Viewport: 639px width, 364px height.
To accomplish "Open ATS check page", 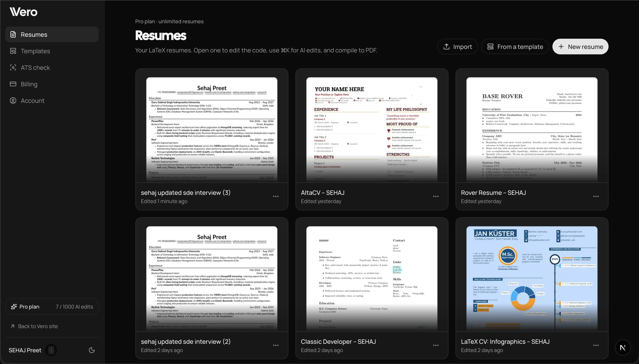I will [x=52, y=67].
